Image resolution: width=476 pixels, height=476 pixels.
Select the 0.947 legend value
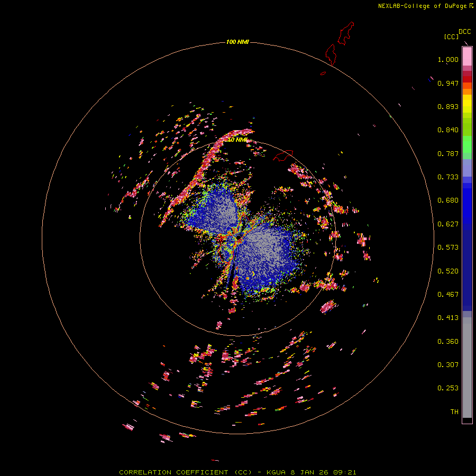[448, 83]
